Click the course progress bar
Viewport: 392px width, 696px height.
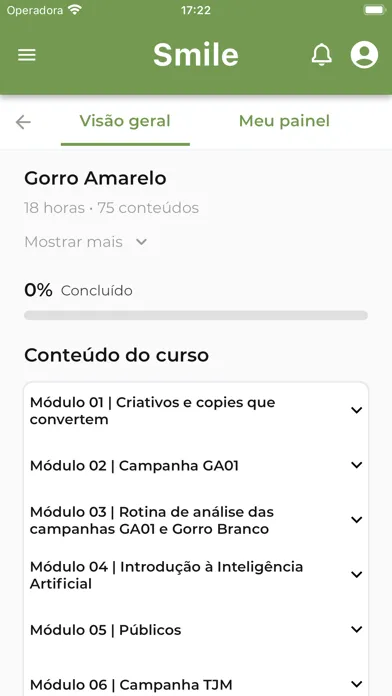[196, 315]
